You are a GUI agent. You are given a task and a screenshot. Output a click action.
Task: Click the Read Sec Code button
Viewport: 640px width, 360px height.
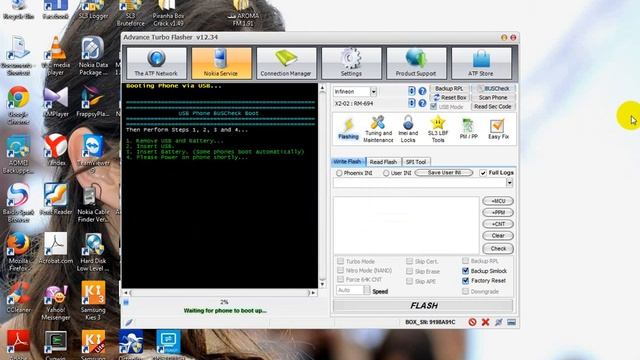click(x=493, y=107)
